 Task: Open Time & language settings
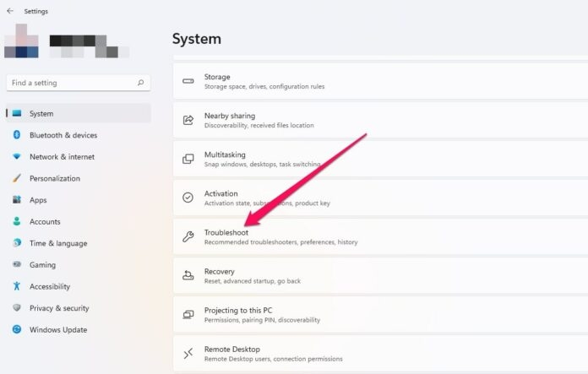point(57,243)
